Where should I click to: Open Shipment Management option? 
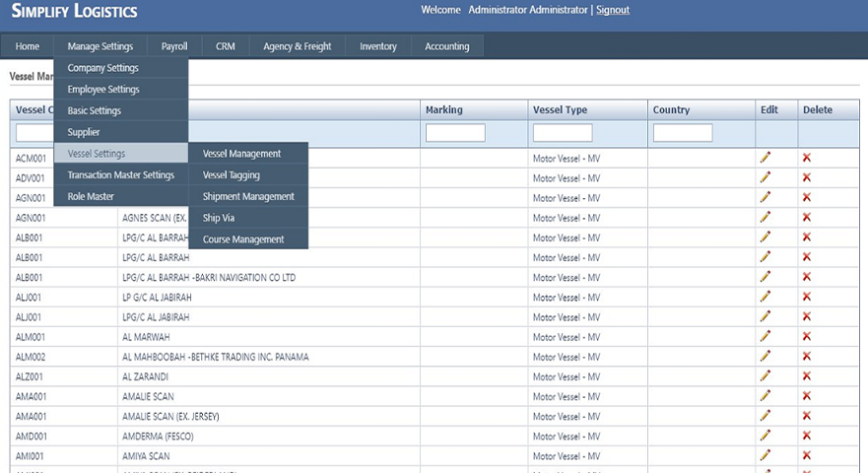tap(248, 197)
